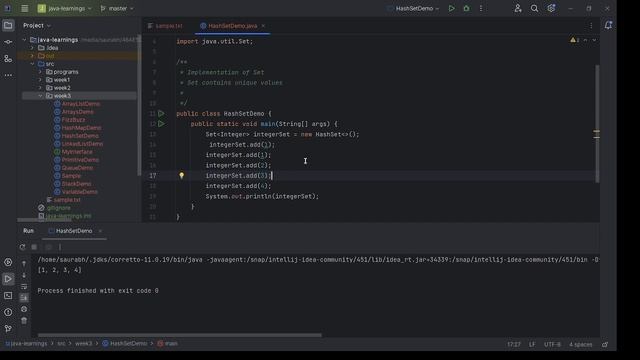Open Search Everywhere magnifier icon

(534, 8)
